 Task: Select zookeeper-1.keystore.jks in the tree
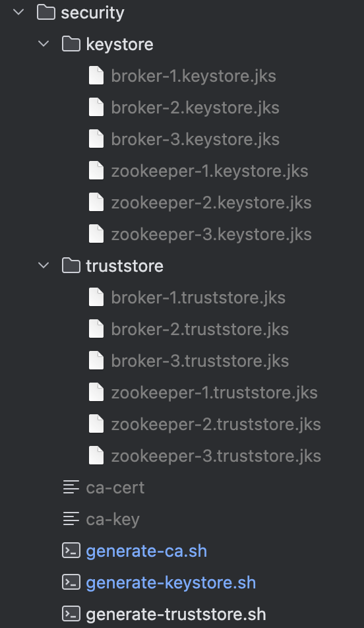[x=210, y=172]
